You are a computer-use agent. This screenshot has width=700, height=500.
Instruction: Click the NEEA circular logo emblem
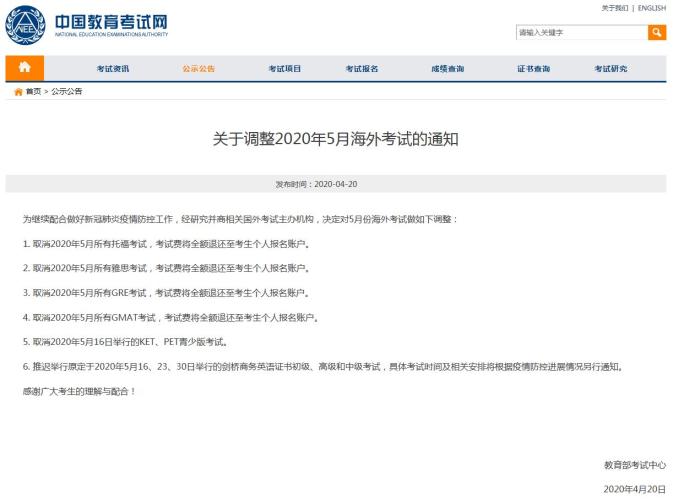[x=25, y=26]
